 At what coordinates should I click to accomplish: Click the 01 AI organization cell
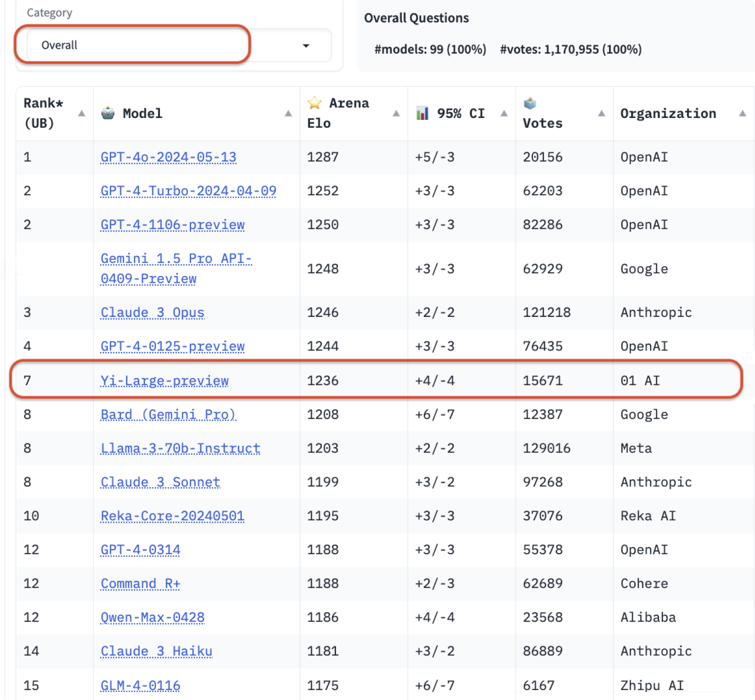[641, 381]
